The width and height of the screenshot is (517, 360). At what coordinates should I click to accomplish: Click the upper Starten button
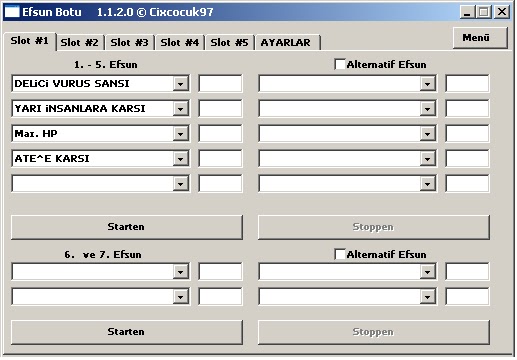pyautogui.click(x=127, y=227)
